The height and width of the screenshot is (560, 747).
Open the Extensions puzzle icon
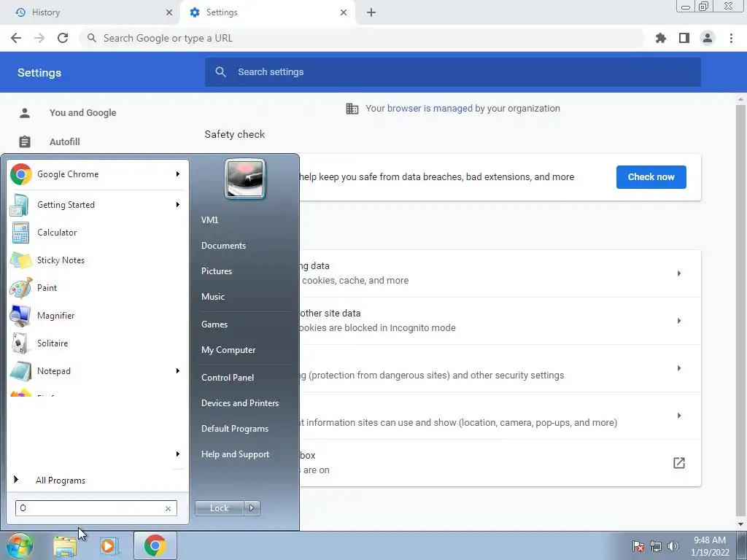pyautogui.click(x=661, y=38)
